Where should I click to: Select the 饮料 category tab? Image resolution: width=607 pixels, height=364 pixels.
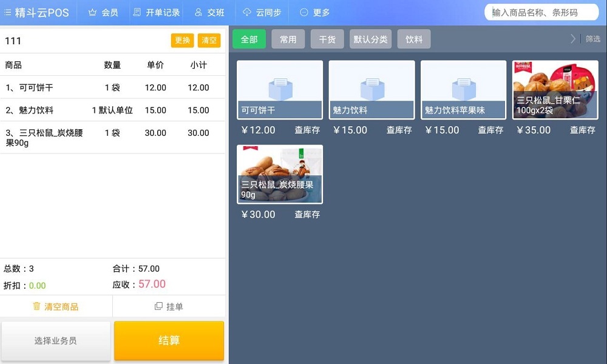pyautogui.click(x=414, y=39)
